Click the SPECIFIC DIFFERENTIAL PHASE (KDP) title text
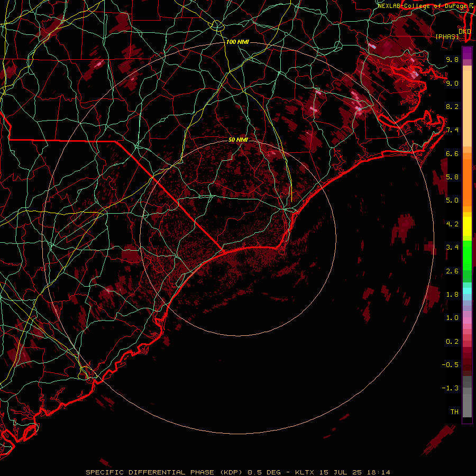Viewport: 476px width, 476px height. 164,472
